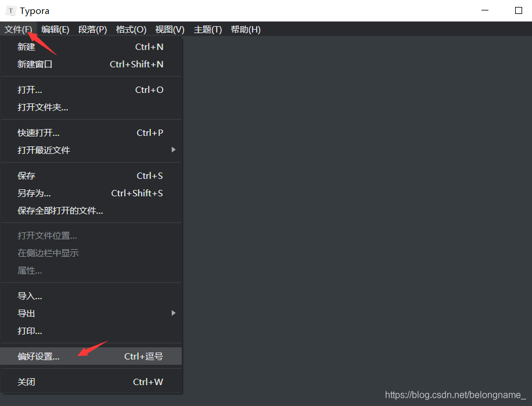
Task: Choose 打开文件夹... from the file menu
Action: click(91, 107)
